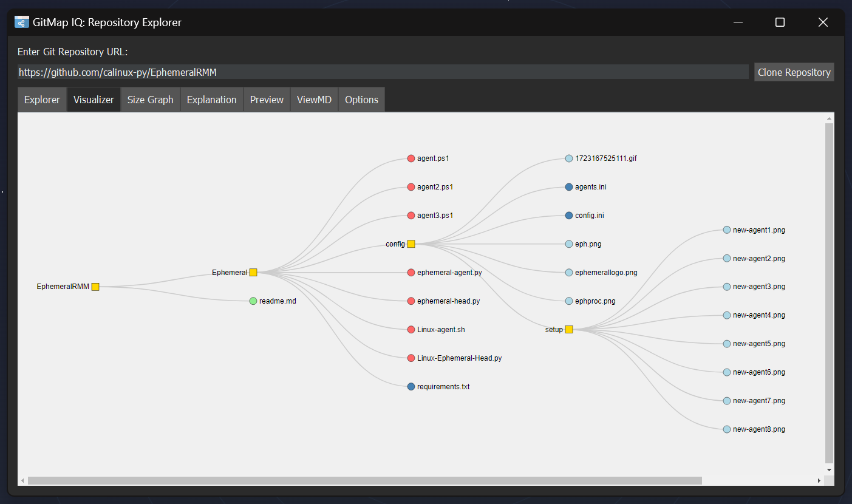
Task: Select the agents.ini blue node circle
Action: click(569, 187)
